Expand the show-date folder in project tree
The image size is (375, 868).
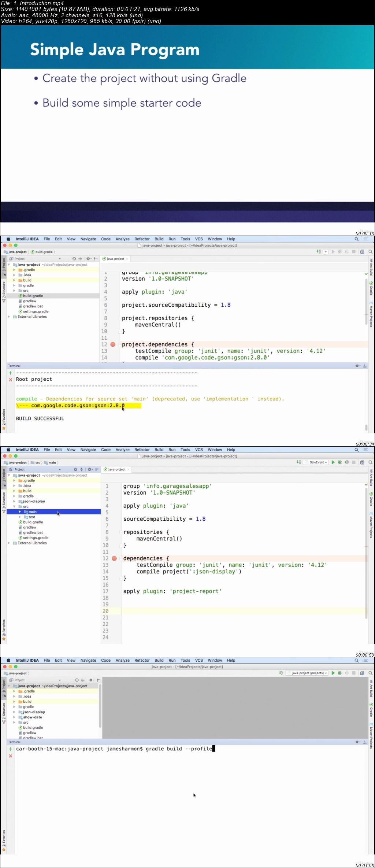14,717
